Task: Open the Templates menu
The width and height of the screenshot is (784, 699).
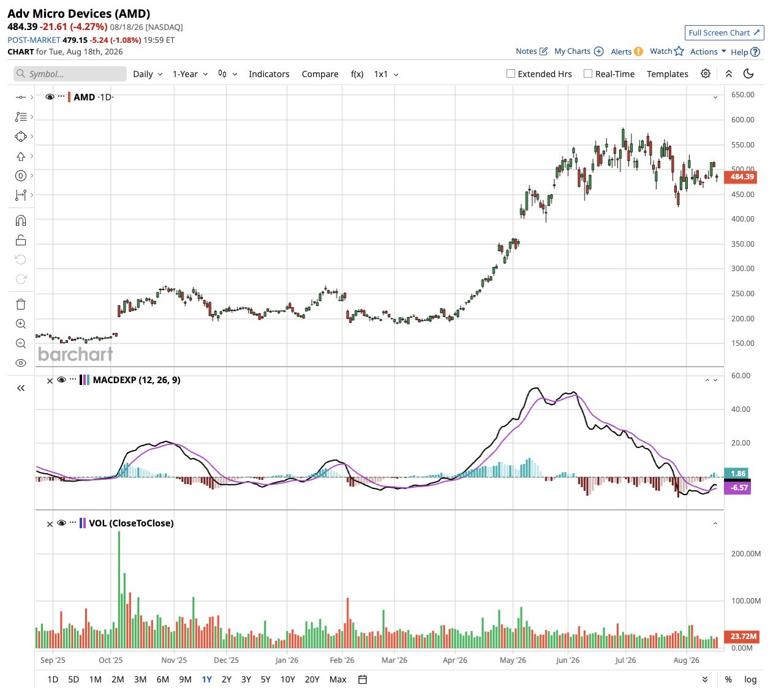Action: [x=668, y=74]
